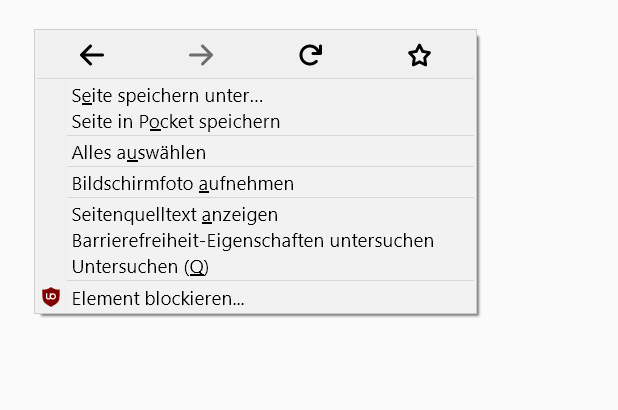Choose "Bildschirmfoto aufnehmen"
The image size is (618, 410).
click(182, 184)
